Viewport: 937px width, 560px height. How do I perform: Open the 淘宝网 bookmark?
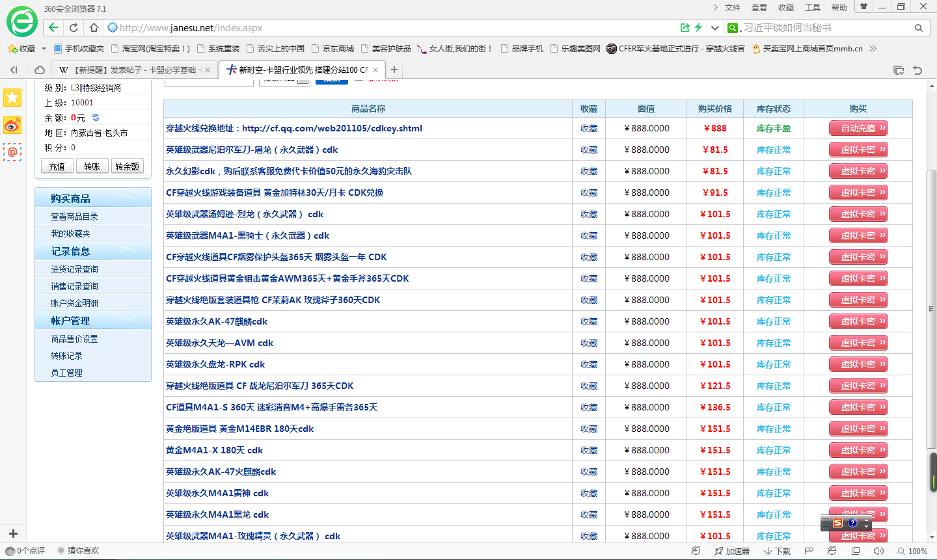pyautogui.click(x=151, y=48)
